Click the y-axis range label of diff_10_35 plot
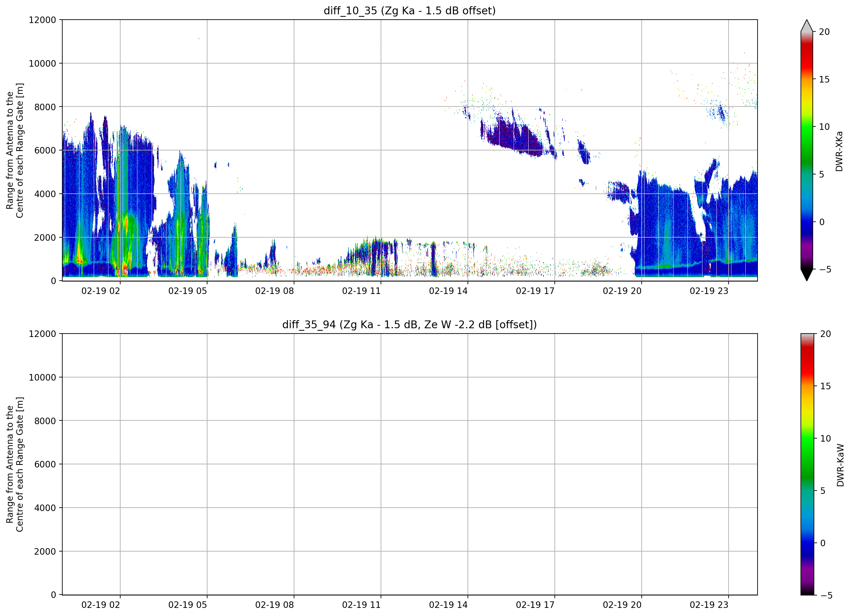The width and height of the screenshot is (851, 616). [15, 150]
